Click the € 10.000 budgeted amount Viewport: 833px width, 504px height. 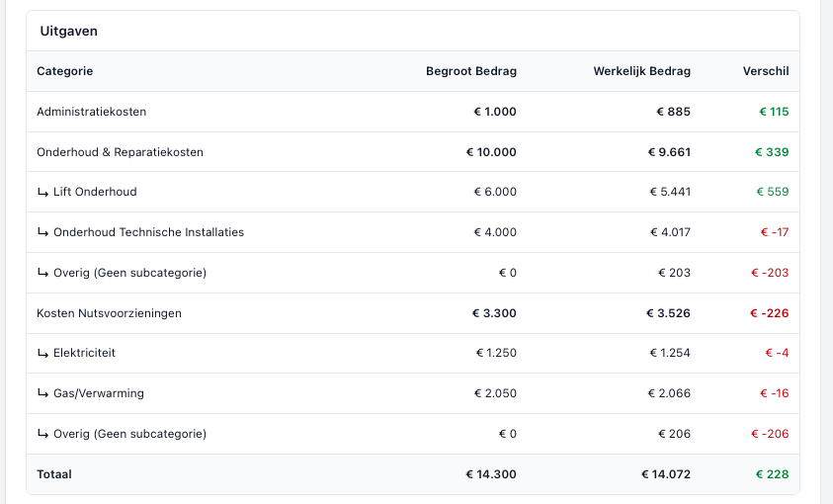[491, 152]
